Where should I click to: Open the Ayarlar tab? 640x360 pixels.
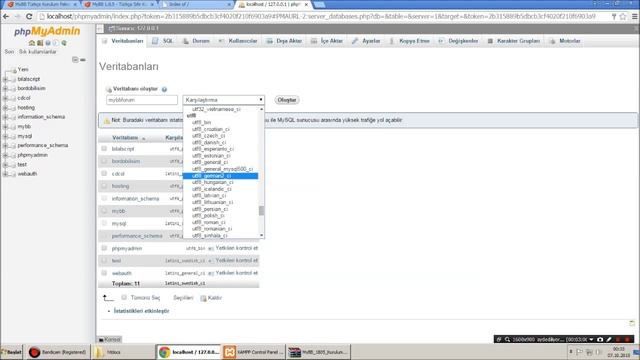tap(367, 41)
